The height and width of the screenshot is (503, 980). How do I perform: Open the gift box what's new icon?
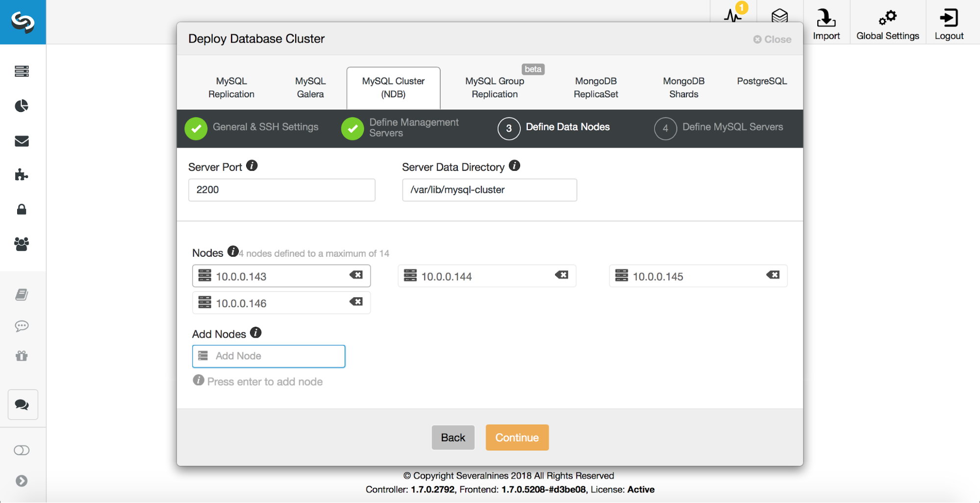tap(22, 356)
